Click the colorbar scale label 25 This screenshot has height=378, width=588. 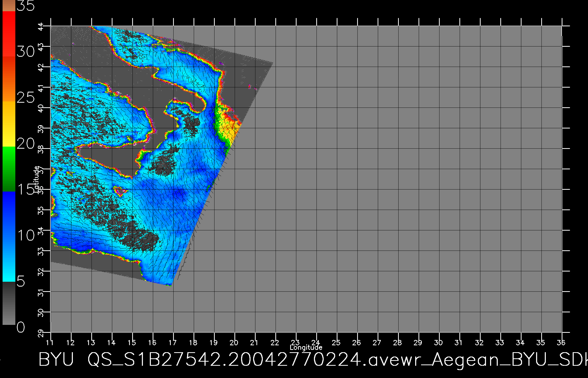(26, 98)
